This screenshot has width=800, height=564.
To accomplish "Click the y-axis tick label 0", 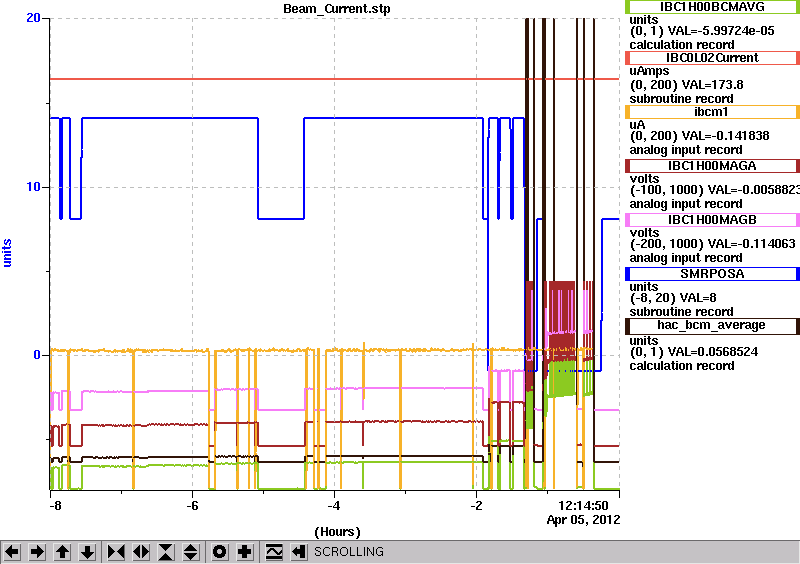I will [37, 355].
